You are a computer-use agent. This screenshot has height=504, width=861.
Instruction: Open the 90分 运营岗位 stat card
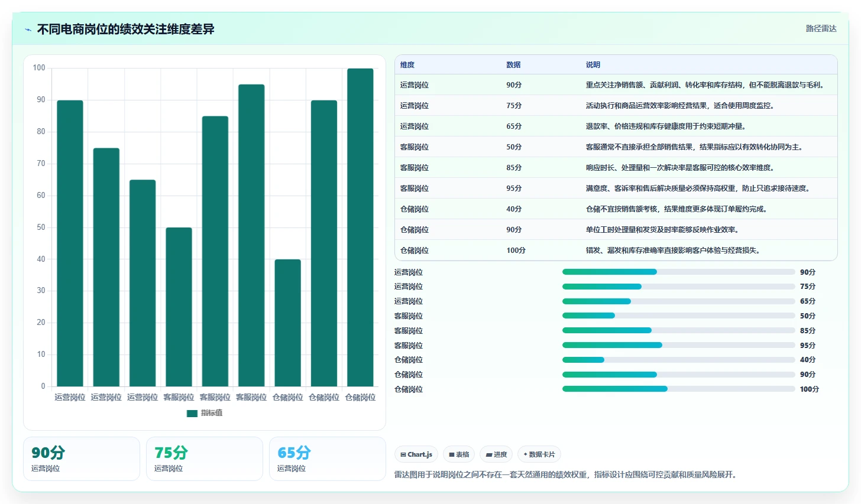point(82,459)
